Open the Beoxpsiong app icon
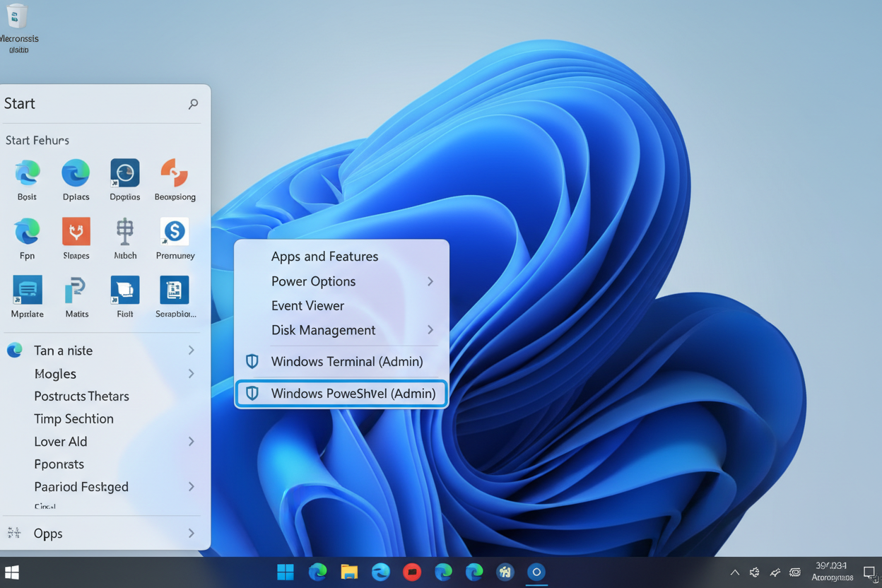882x588 pixels. 174,173
